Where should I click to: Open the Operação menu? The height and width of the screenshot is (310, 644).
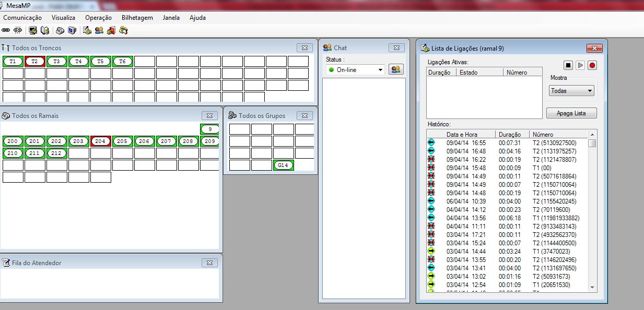pos(98,18)
